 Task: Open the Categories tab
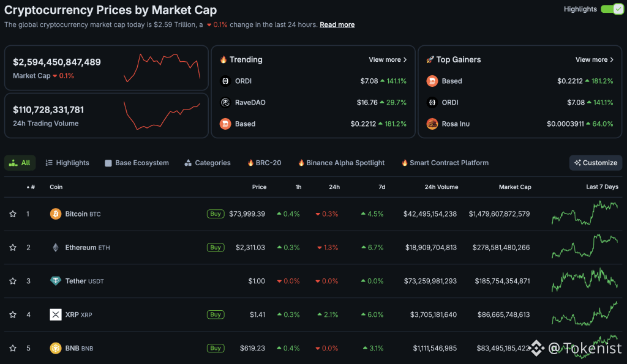207,163
